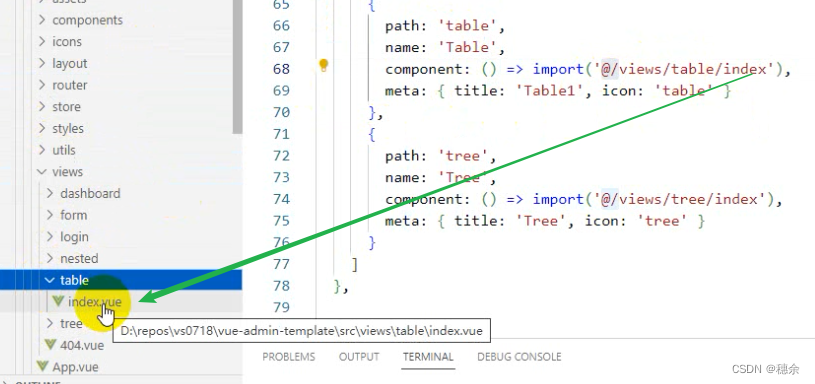Expand the router folder chevron
The image size is (815, 384).
coord(42,85)
